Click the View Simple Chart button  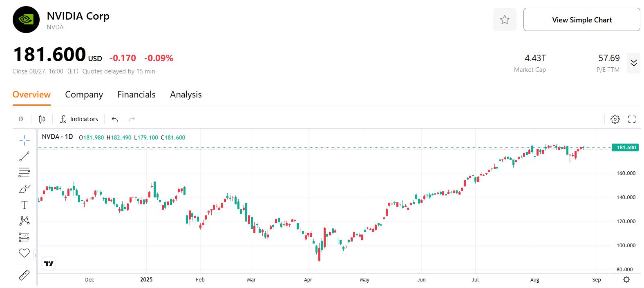[x=581, y=19]
